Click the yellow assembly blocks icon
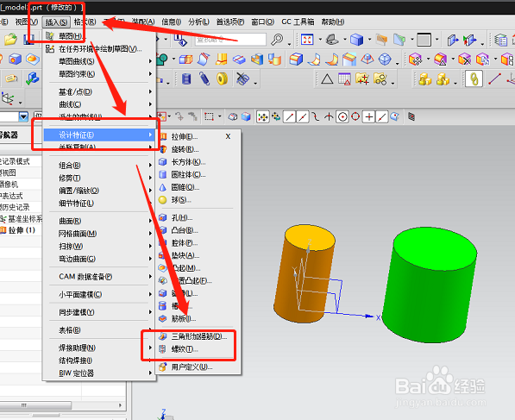This screenshot has width=515, height=420. click(x=425, y=78)
